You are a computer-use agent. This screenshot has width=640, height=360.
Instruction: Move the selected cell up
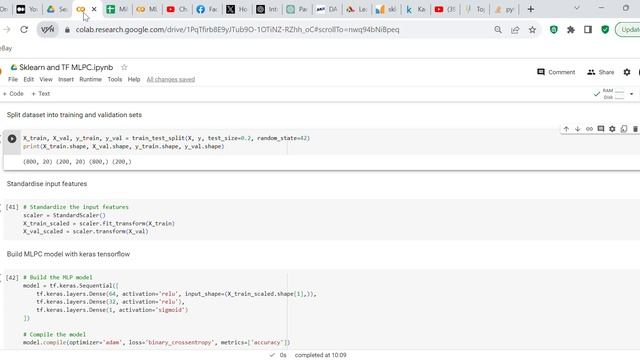tap(566, 129)
